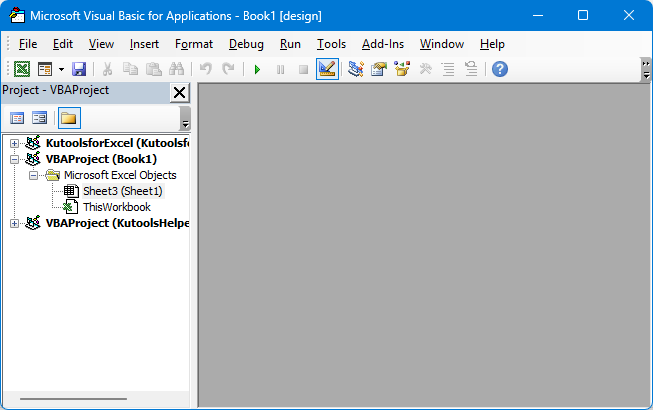Run macro with the green play icon
This screenshot has width=653, height=410.
(x=257, y=69)
